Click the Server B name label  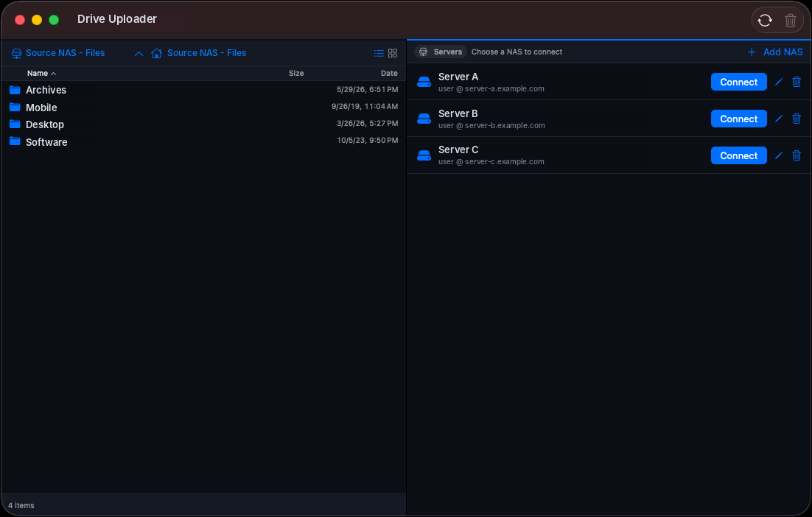click(x=458, y=113)
